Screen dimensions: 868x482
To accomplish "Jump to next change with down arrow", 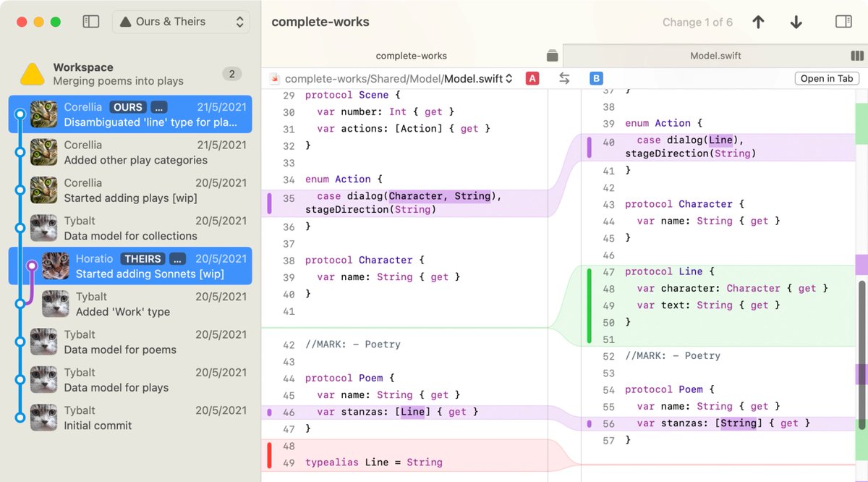I will [x=796, y=22].
